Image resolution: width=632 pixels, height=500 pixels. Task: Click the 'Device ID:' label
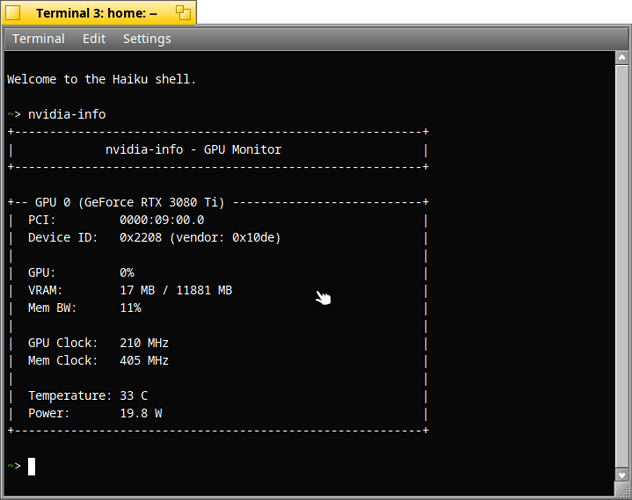coord(63,238)
